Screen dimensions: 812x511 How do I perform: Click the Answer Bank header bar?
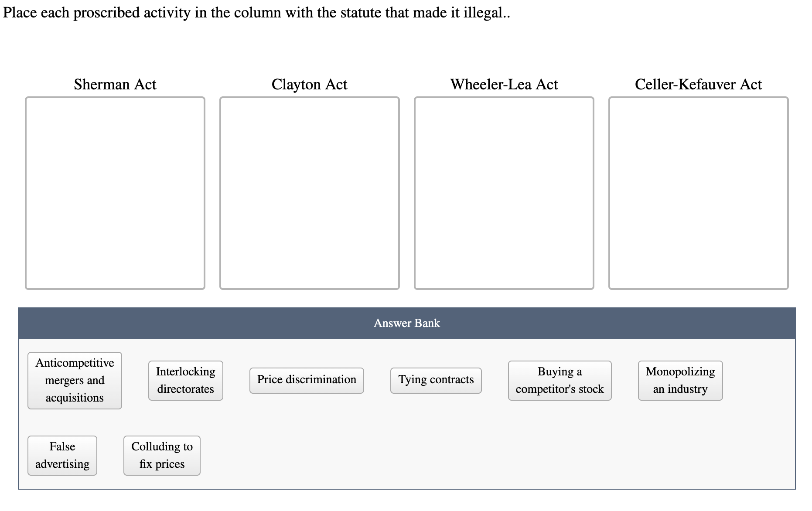tap(406, 323)
